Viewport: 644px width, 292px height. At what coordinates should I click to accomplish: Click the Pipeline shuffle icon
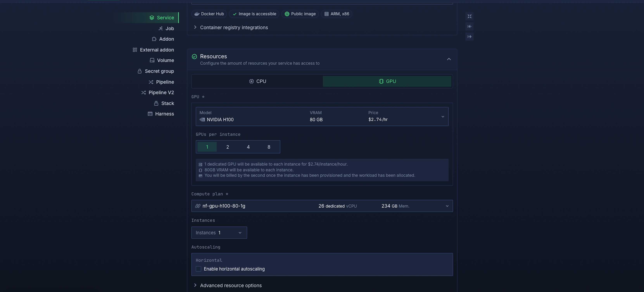point(151,82)
